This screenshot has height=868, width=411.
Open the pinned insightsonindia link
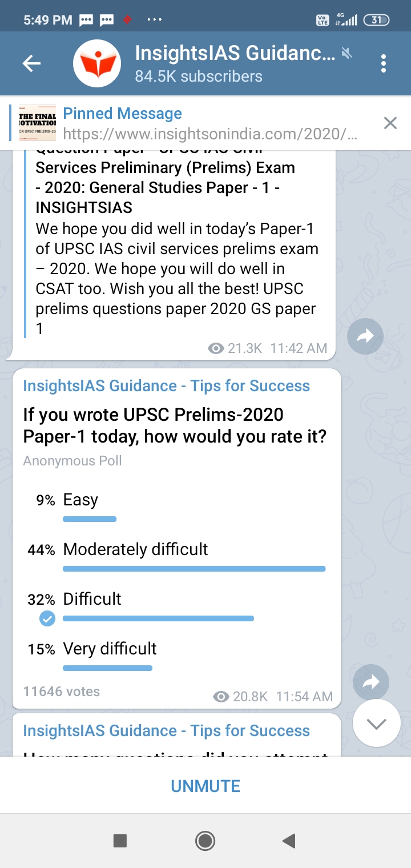210,134
